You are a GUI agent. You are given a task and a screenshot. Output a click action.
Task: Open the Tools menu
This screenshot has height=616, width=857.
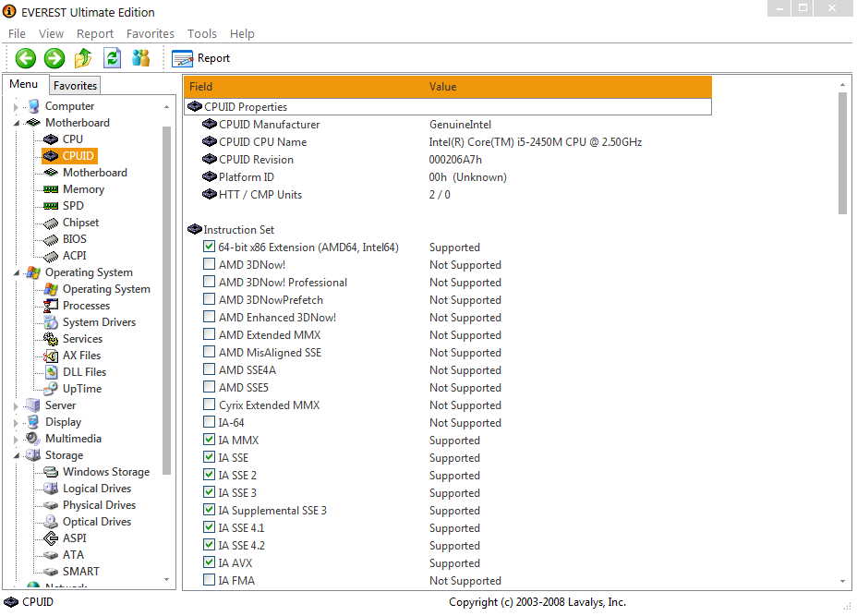click(x=202, y=34)
